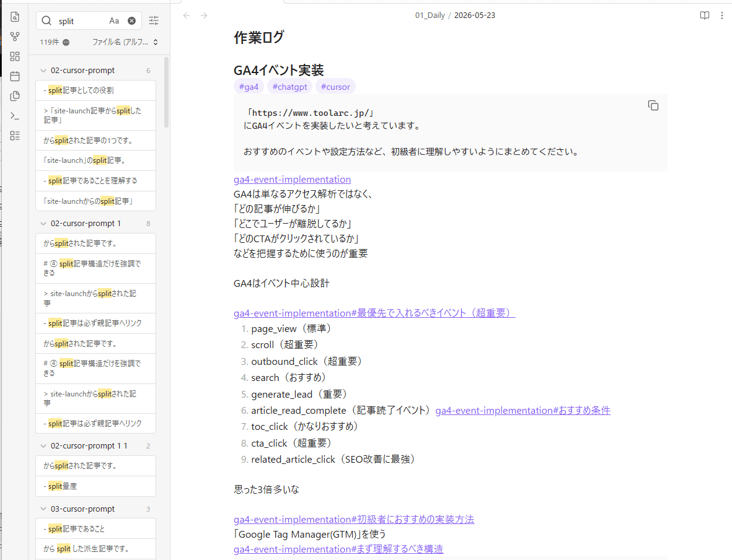The width and height of the screenshot is (732, 560).
Task: Open the templates copy-files ribbon icon
Action: point(15,96)
